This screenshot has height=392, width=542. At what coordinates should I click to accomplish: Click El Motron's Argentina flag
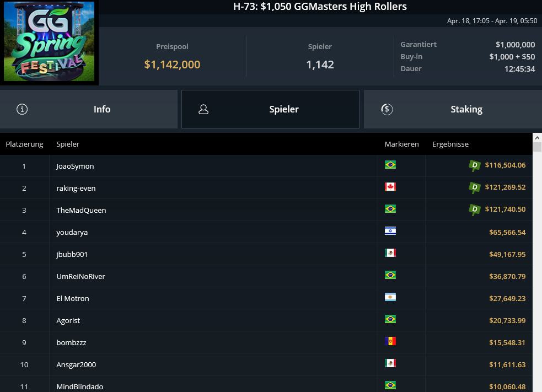390,297
